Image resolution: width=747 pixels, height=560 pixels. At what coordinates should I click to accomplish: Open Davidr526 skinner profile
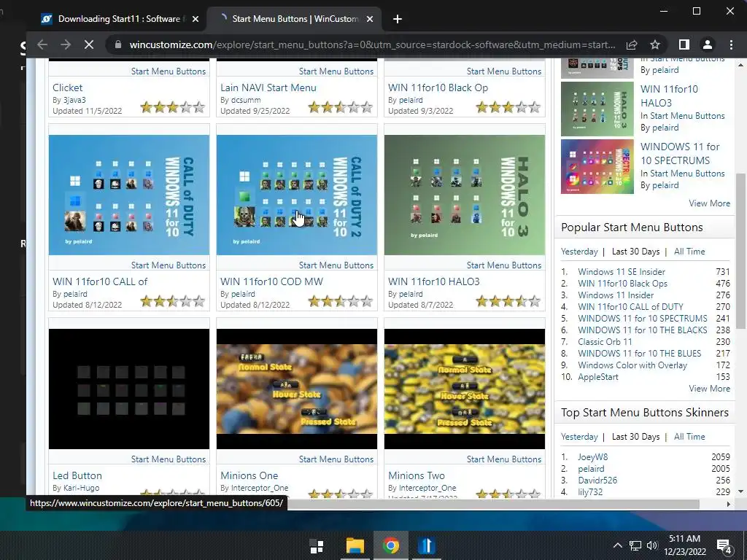click(597, 481)
